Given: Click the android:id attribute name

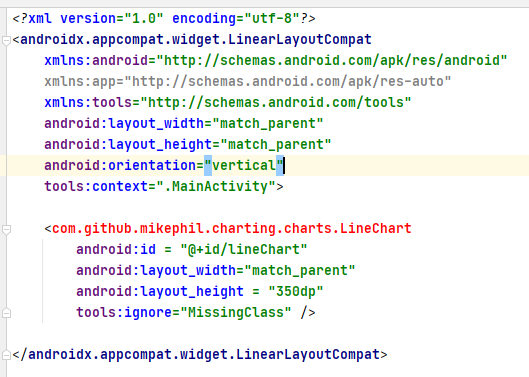Looking at the screenshot, I should pyautogui.click(x=116, y=250).
